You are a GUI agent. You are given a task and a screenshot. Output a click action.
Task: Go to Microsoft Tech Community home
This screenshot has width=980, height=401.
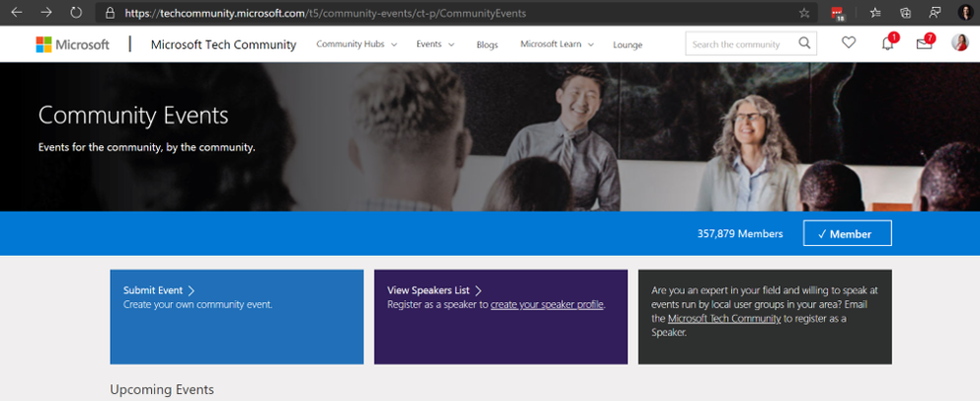coord(223,44)
